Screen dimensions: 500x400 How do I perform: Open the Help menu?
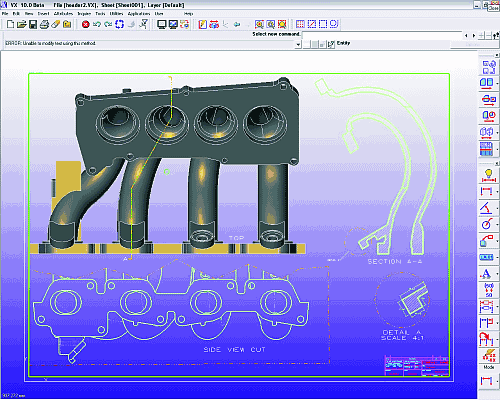pos(188,14)
